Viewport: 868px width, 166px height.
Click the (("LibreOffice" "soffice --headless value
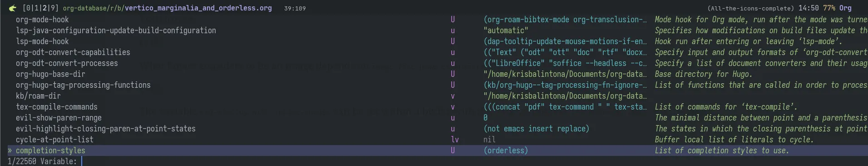[565, 63]
